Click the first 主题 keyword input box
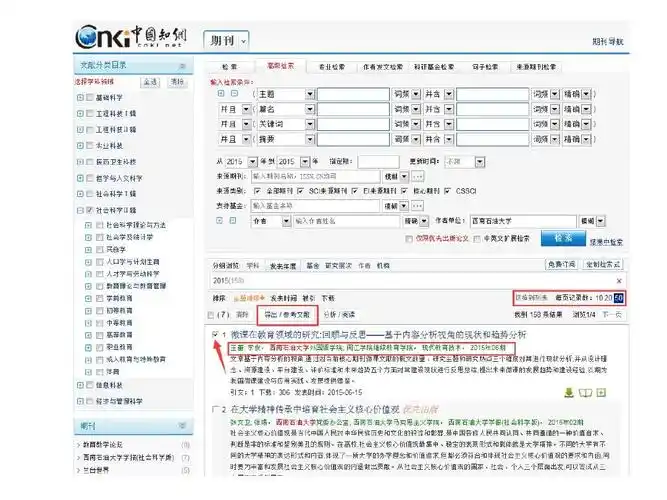The image size is (667, 500). click(x=353, y=94)
